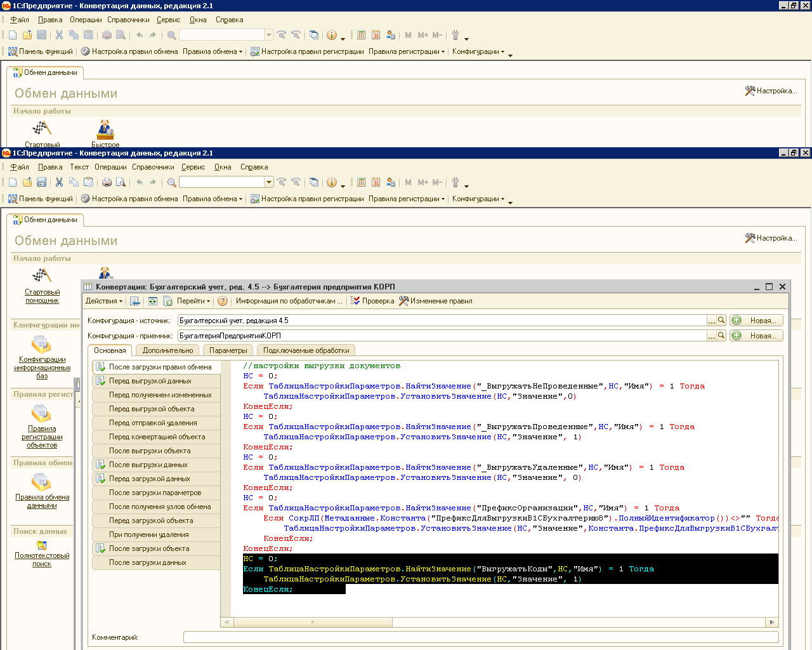Click Open file icon in front window toolbar
The height and width of the screenshot is (650, 812).
point(27,182)
